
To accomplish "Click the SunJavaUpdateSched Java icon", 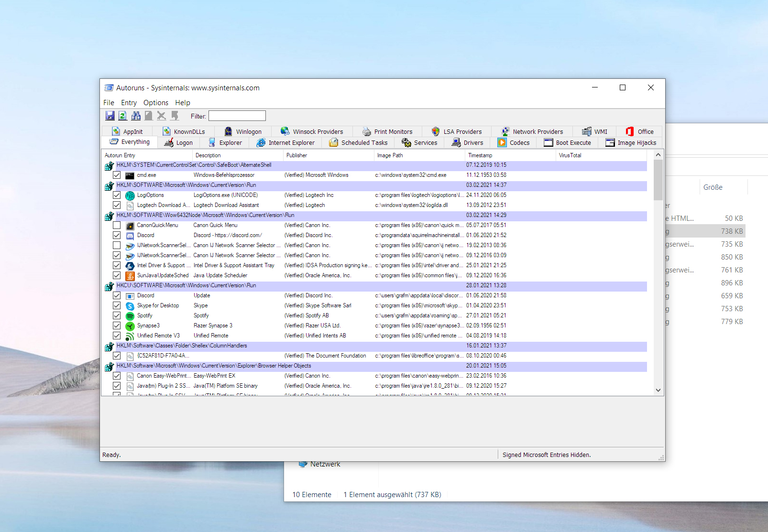I will (130, 276).
